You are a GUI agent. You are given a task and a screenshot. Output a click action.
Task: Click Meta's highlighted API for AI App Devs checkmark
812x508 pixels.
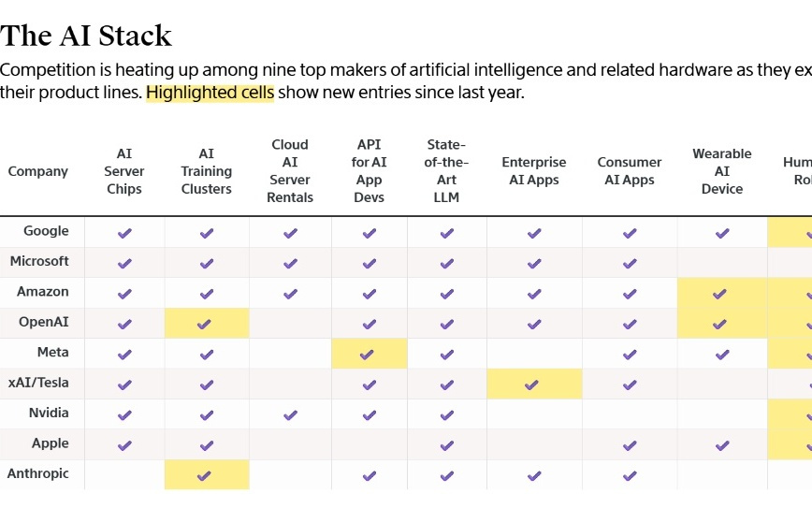pos(370,355)
